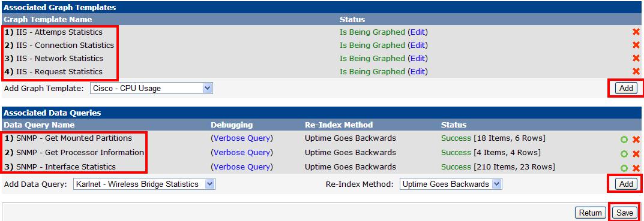
Task: Edit the IIS - Network Statistics graph
Action: pyautogui.click(x=417, y=58)
